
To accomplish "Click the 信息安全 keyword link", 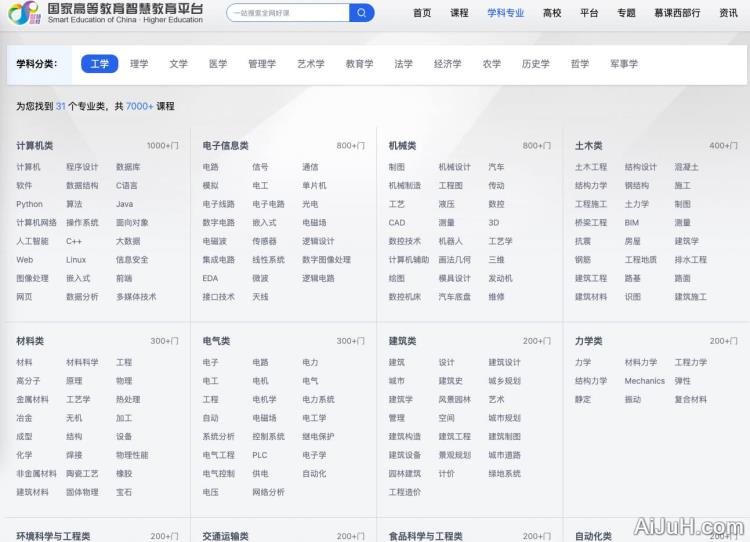I will (132, 260).
